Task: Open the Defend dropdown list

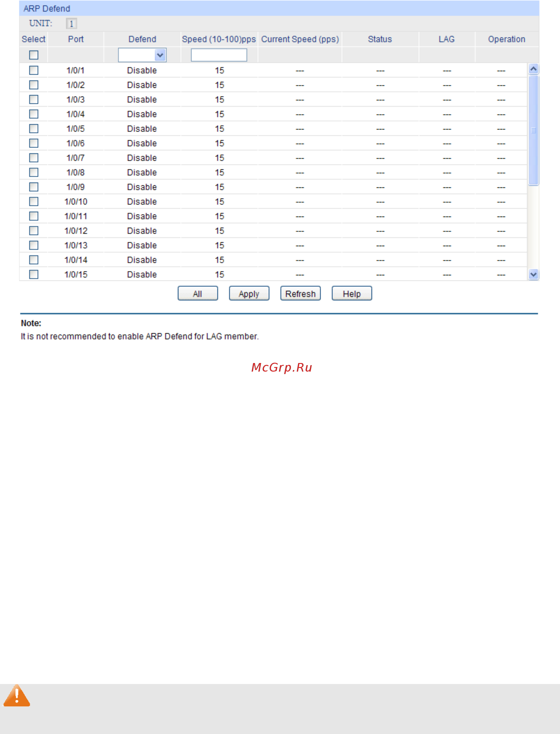Action: point(142,55)
